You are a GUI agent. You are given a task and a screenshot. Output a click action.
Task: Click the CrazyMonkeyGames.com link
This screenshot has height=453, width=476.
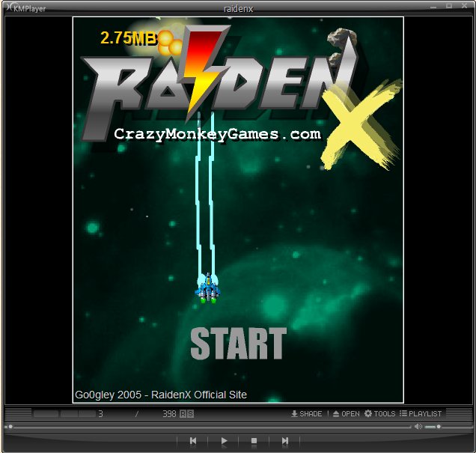pos(217,134)
